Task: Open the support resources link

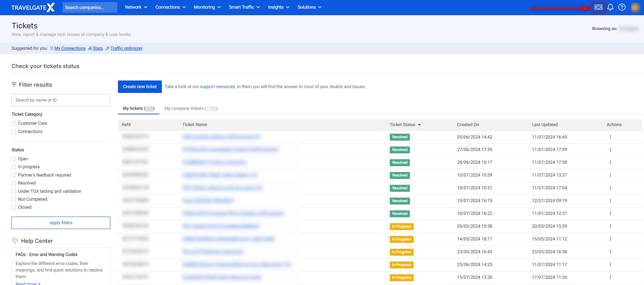Action: click(x=218, y=87)
